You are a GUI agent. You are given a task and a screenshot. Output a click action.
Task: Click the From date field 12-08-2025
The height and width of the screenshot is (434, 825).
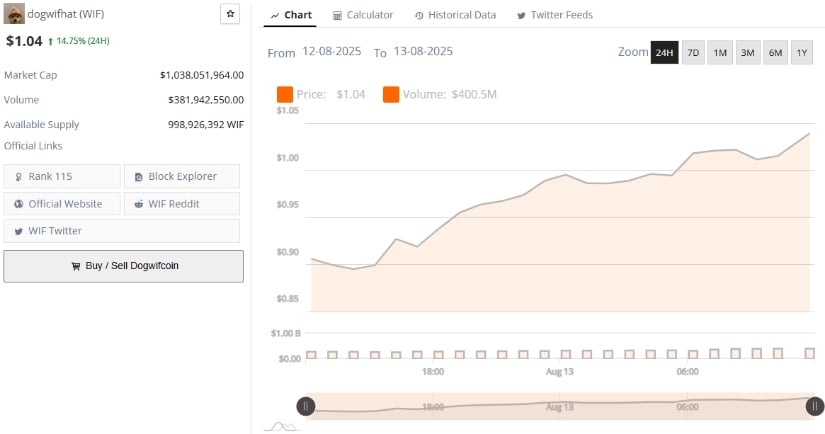pos(331,52)
